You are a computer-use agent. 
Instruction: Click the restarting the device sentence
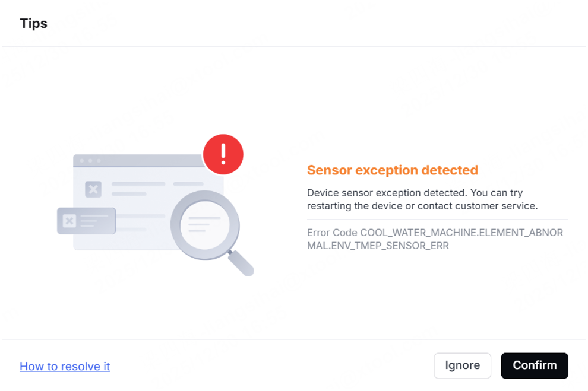click(422, 206)
